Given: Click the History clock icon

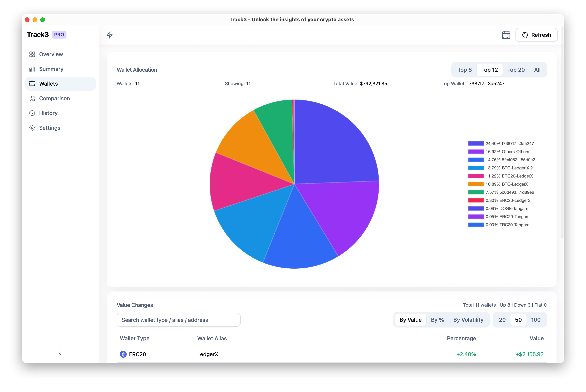Looking at the screenshot, I should point(32,113).
